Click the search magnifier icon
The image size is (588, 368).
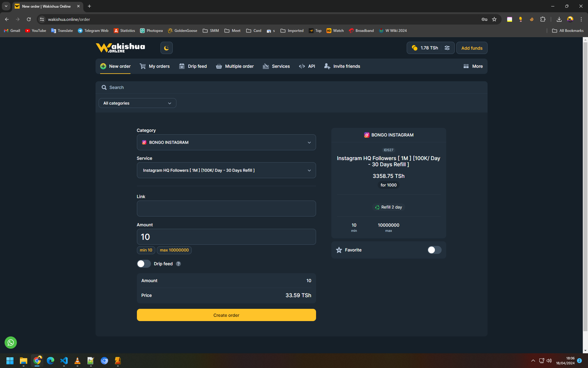click(104, 87)
